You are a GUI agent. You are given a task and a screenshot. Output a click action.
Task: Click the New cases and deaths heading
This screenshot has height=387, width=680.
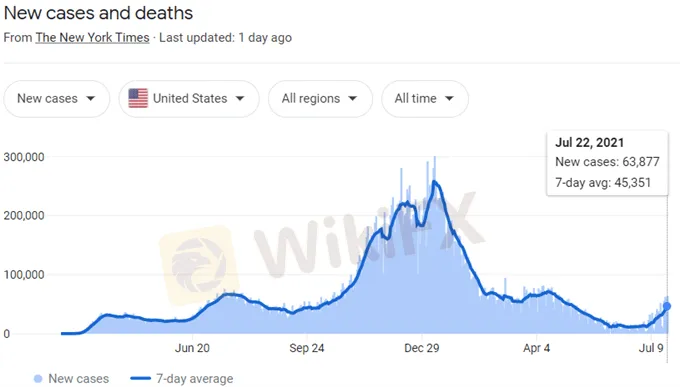98,13
